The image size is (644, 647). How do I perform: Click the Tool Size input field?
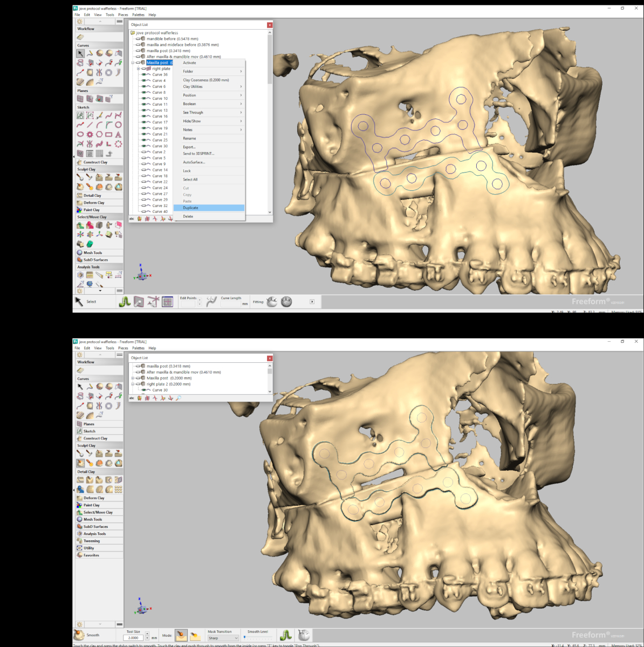pyautogui.click(x=134, y=638)
